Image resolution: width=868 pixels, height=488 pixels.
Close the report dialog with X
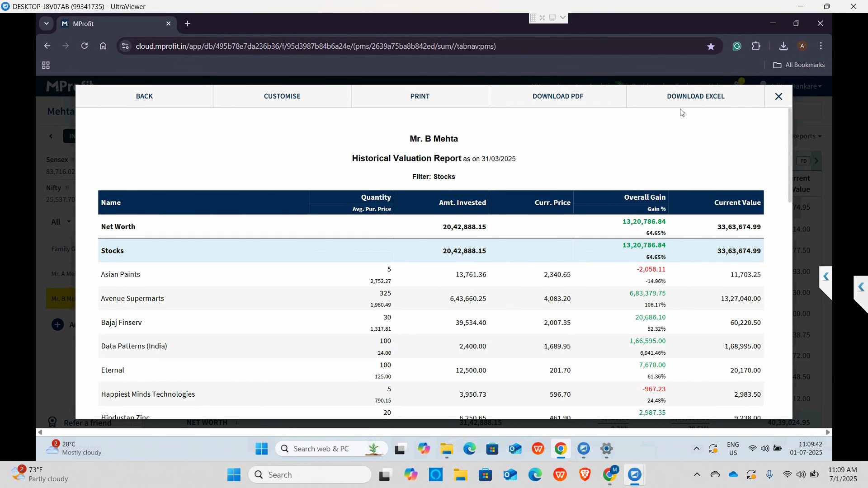[778, 96]
